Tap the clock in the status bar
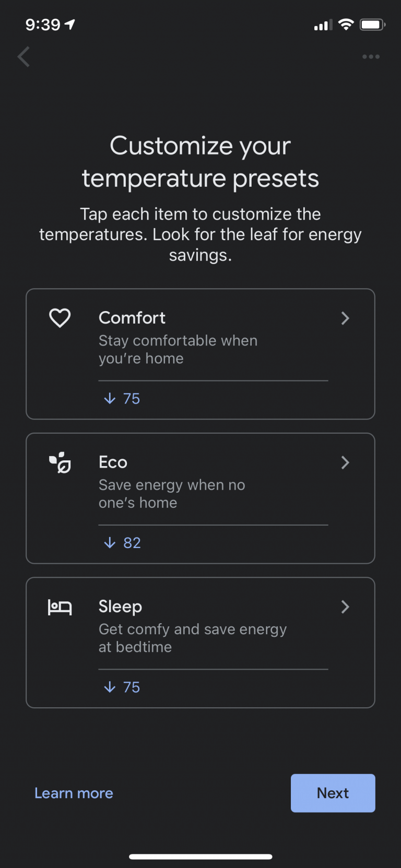The image size is (401, 868). (44, 24)
